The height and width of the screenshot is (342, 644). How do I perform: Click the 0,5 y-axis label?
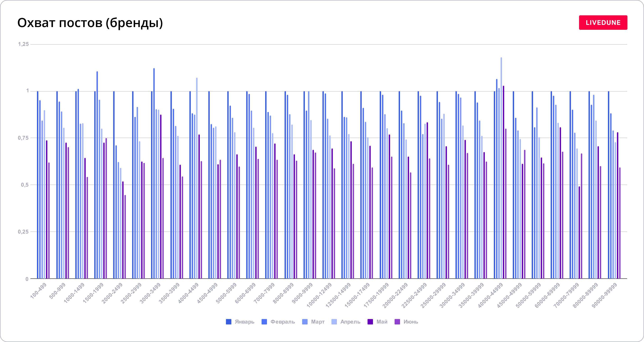25,185
